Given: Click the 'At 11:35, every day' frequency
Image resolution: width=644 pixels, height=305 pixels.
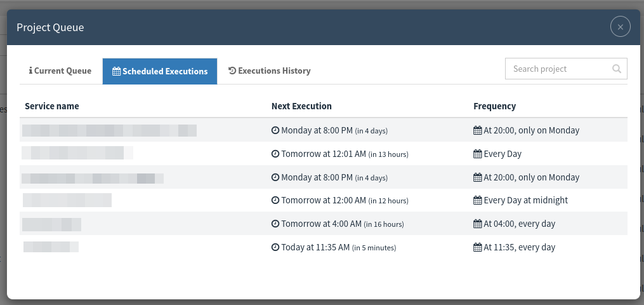Looking at the screenshot, I should (x=520, y=247).
